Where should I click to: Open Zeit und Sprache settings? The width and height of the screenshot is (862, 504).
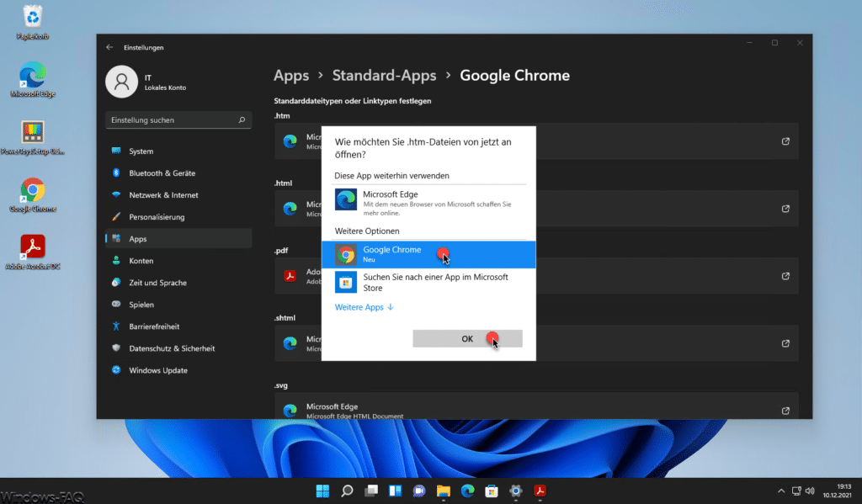(178, 283)
